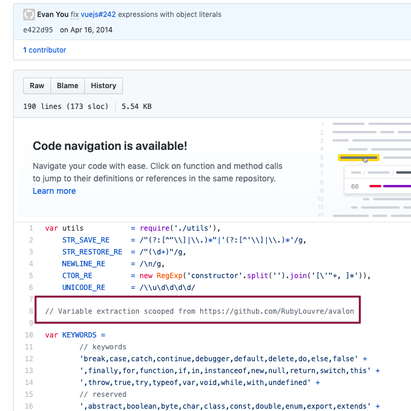Viewport: 411px width, 411px height.
Task: Select line number 5
Action: (31, 275)
